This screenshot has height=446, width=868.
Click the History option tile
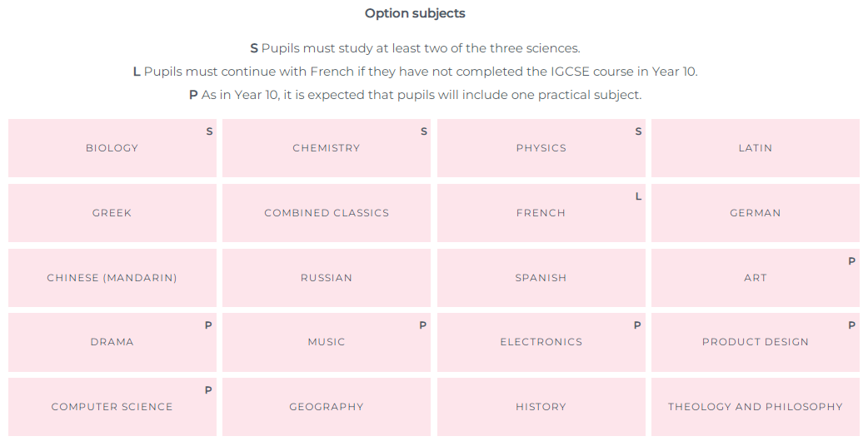[x=541, y=407]
